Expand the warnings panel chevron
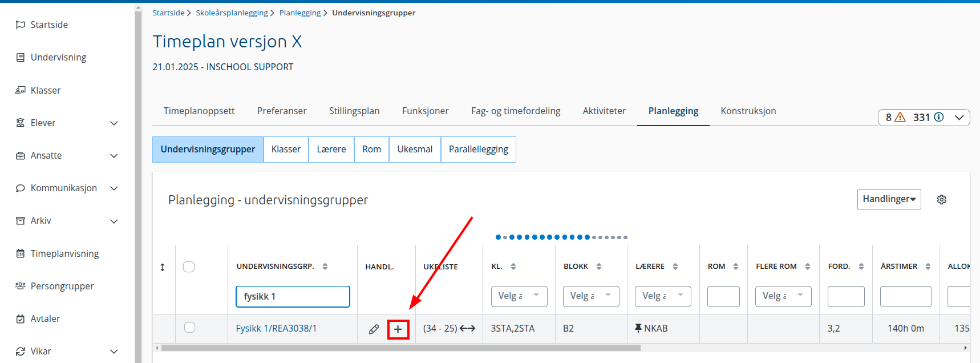This screenshot has height=363, width=980. pyautogui.click(x=959, y=118)
